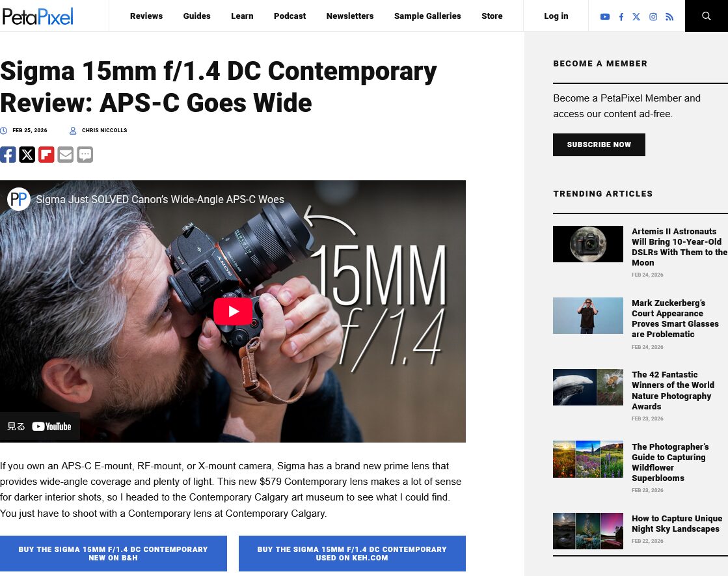This screenshot has height=576, width=728.
Task: Open the RSS feed icon
Action: pyautogui.click(x=669, y=17)
